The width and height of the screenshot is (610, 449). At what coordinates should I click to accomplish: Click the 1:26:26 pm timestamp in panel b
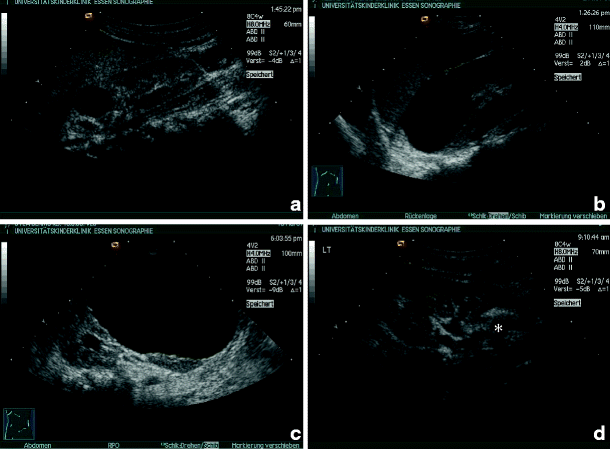(x=594, y=13)
